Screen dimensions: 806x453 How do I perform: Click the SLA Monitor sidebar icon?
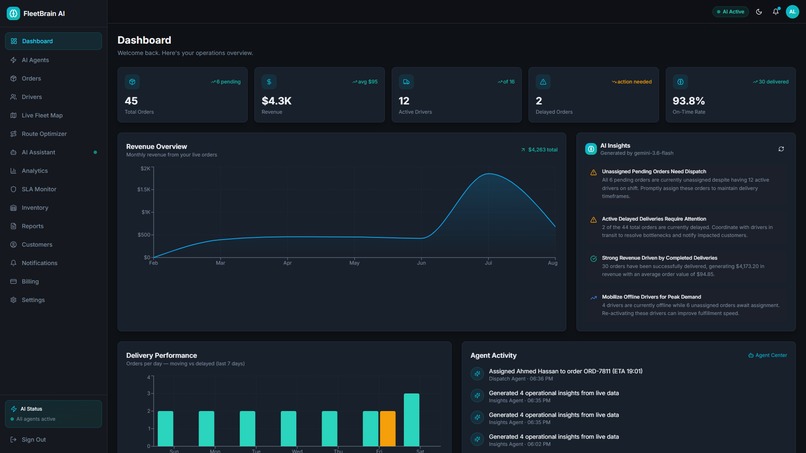13,189
